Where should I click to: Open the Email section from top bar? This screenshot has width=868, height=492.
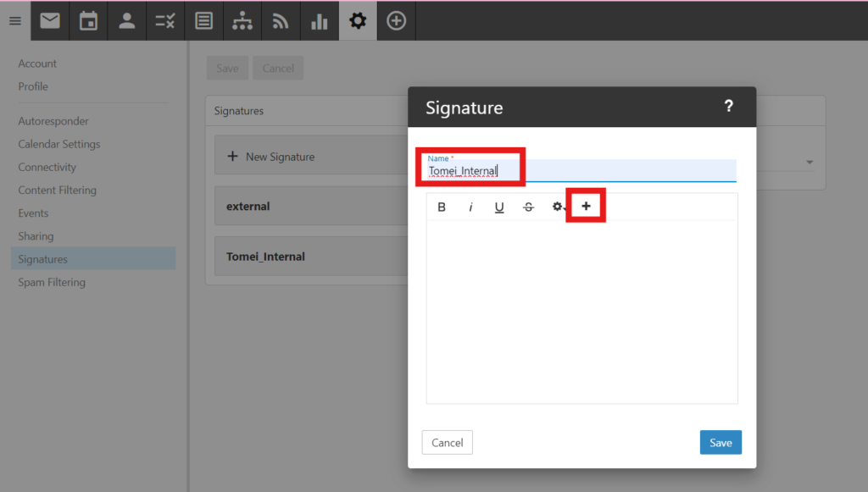pos(50,21)
